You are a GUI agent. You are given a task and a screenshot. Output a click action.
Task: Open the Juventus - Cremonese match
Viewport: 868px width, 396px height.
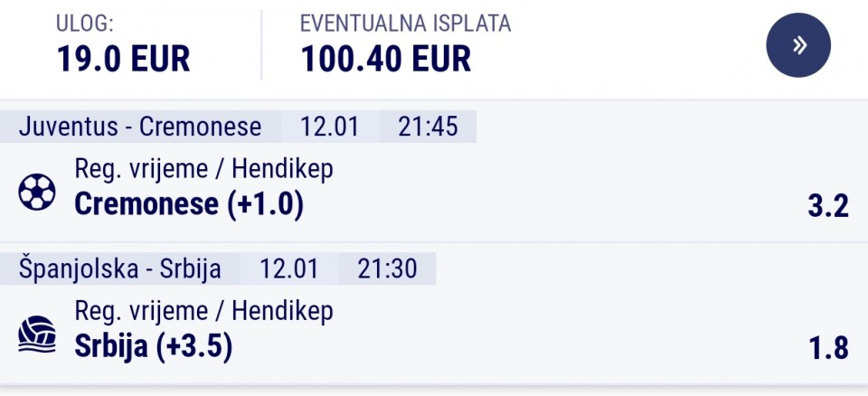(140, 127)
